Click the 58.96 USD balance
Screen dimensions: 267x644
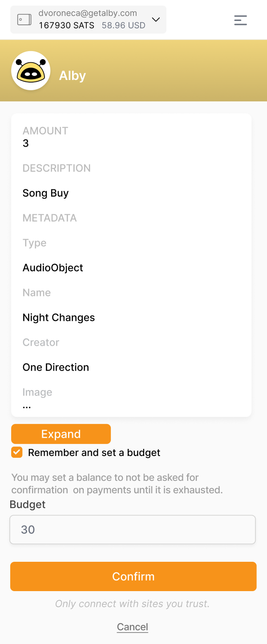(x=124, y=25)
